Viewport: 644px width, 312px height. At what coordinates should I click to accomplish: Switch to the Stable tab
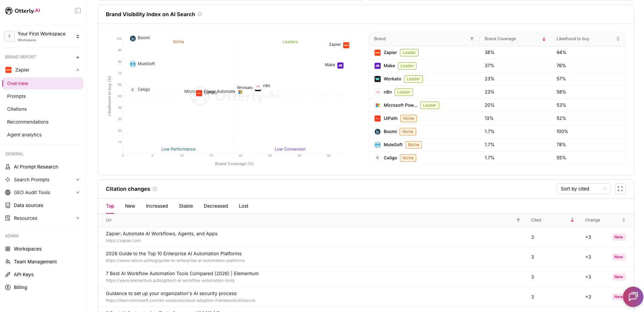[186, 206]
